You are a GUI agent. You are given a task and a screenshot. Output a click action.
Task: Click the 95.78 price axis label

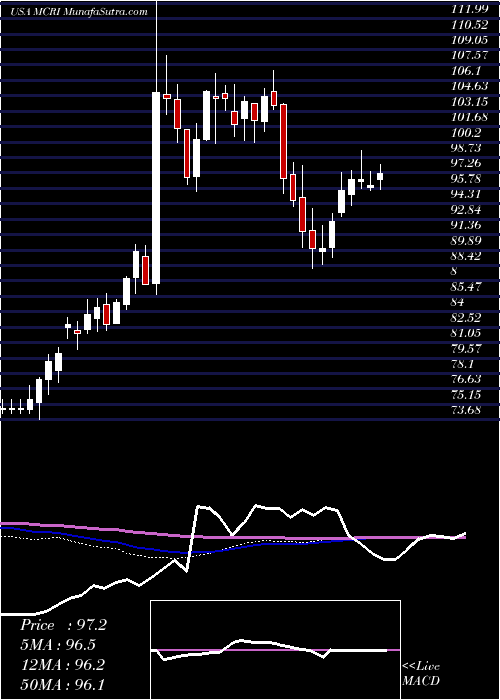coord(467,179)
